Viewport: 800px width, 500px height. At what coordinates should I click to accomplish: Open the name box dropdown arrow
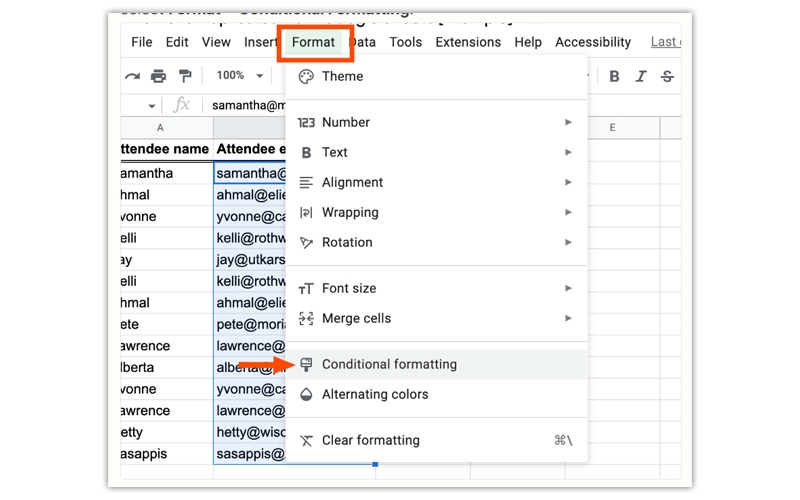(152, 106)
